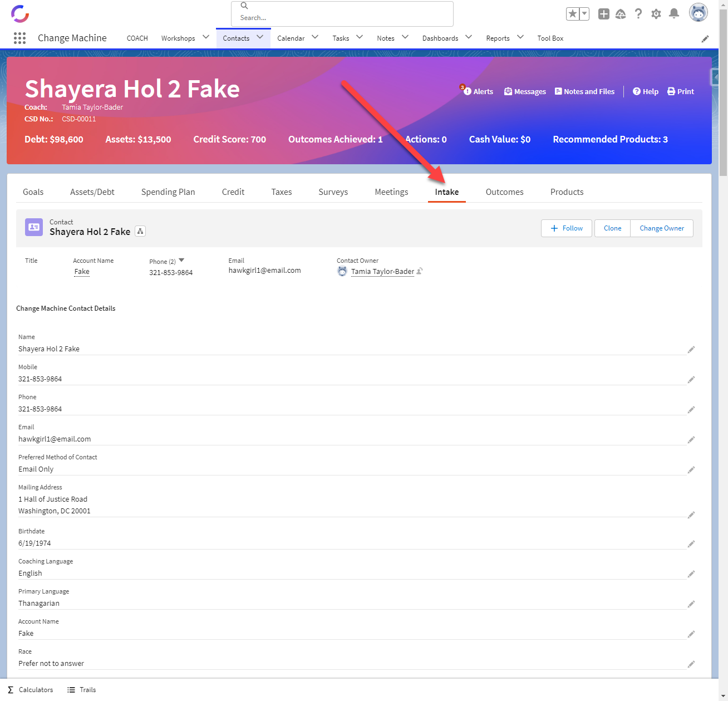Click the Change Machine logo icon
The image size is (728, 701).
20,13
